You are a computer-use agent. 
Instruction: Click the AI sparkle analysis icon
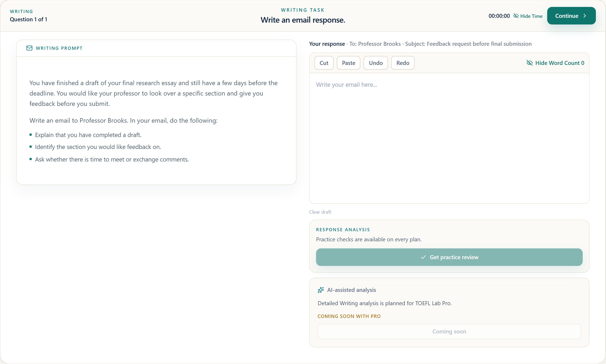click(x=321, y=290)
